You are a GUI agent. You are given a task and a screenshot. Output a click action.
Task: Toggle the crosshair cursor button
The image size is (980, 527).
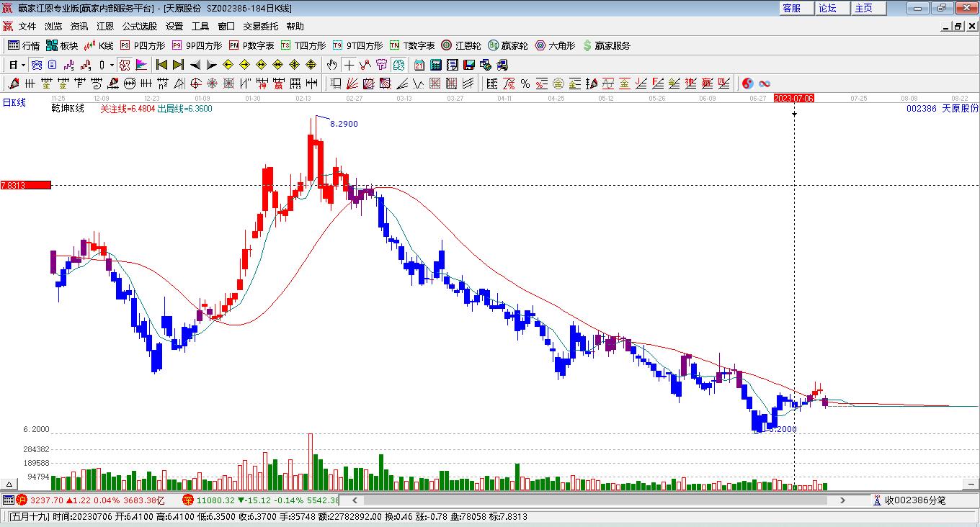coord(349,65)
